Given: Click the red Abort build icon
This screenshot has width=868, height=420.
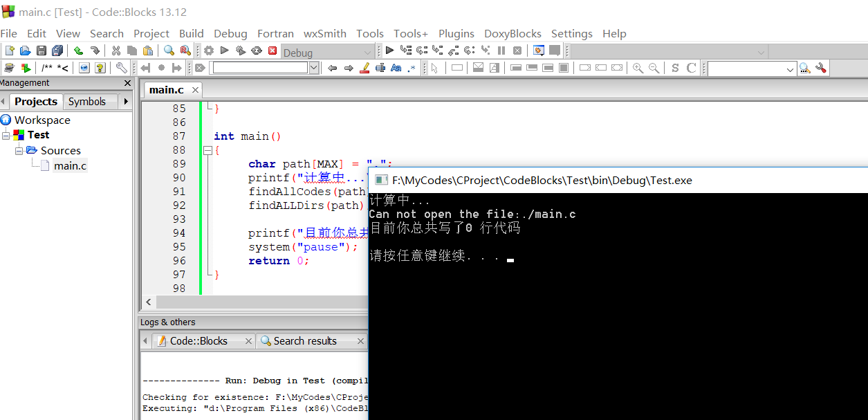Looking at the screenshot, I should (273, 51).
